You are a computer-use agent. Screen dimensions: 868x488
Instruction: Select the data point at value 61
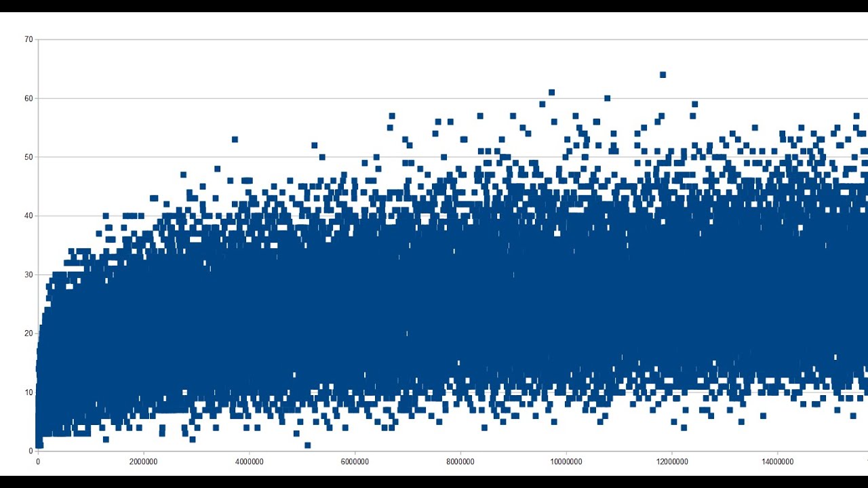[x=551, y=92]
